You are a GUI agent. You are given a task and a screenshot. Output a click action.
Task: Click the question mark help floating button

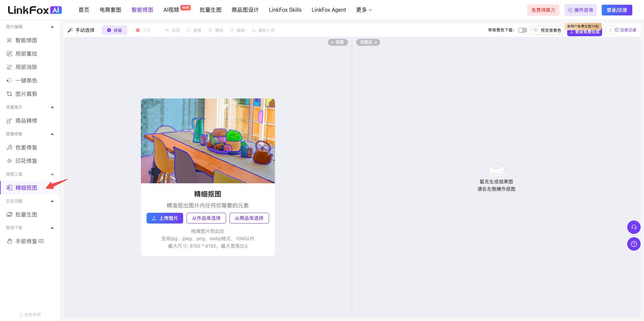pyautogui.click(x=634, y=244)
